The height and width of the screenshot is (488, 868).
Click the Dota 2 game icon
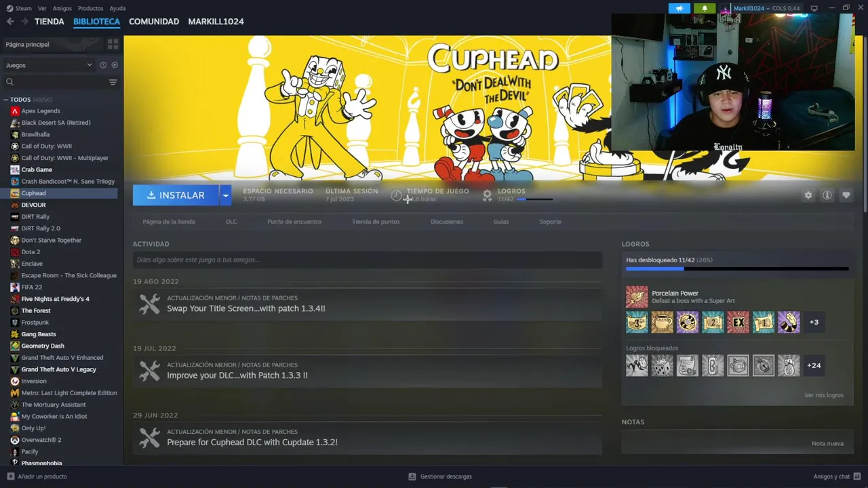[15, 252]
